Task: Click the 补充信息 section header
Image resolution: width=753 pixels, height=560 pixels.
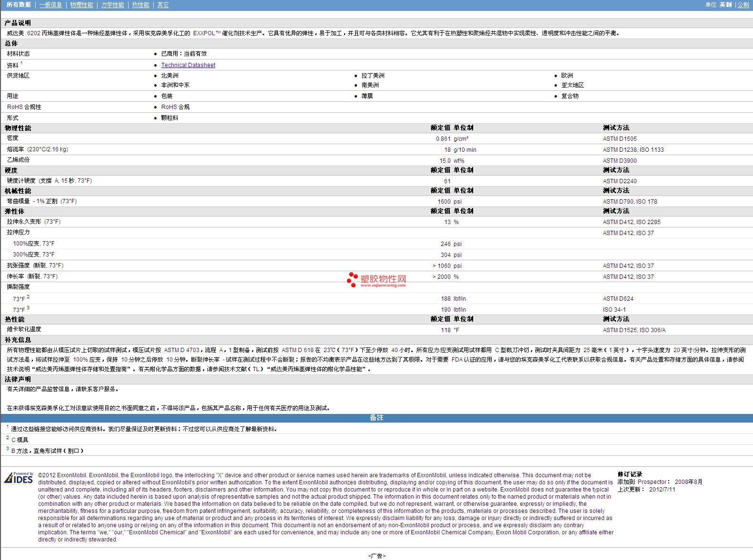Action: 18,340
